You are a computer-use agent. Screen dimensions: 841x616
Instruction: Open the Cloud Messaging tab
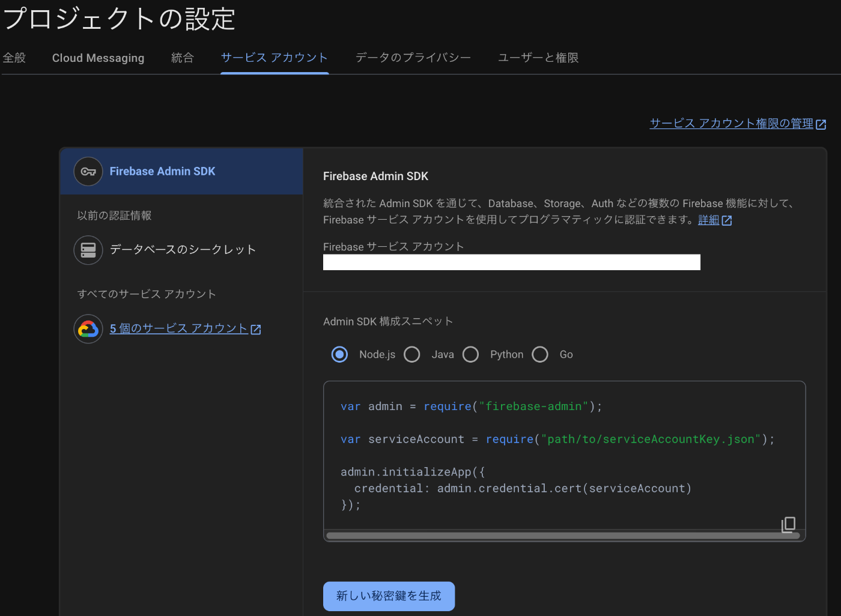click(99, 58)
